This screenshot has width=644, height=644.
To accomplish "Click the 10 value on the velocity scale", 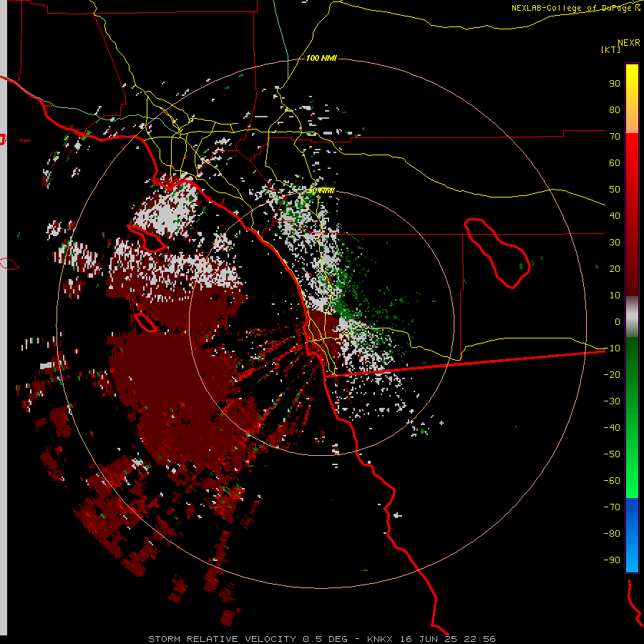I will click(615, 296).
